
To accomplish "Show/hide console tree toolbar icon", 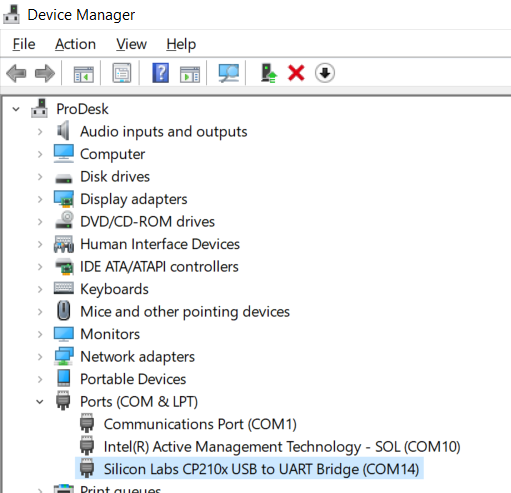I will point(83,74).
